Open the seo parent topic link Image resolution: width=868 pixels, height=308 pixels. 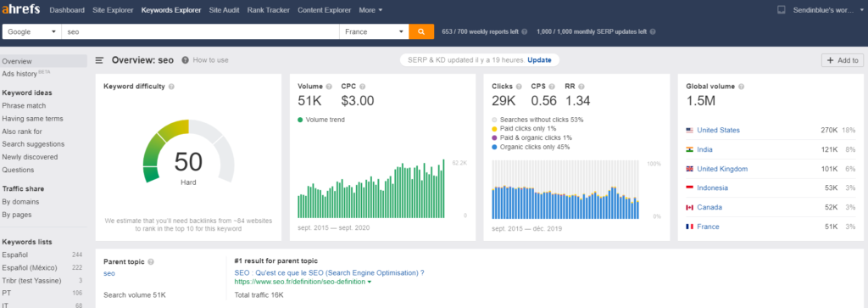pos(109,274)
